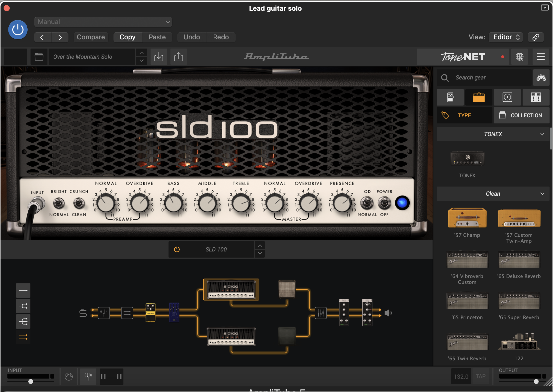Toggle the bottom-bar tuner button
Viewport: 553px width, 392px height.
tap(88, 376)
